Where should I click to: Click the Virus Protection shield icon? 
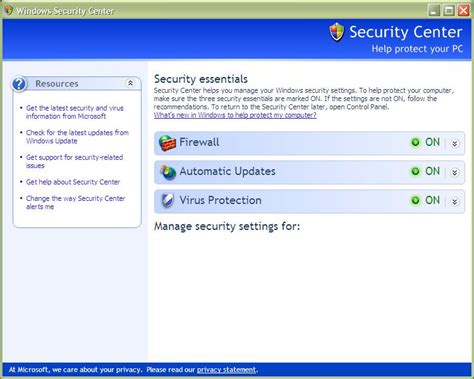click(167, 201)
